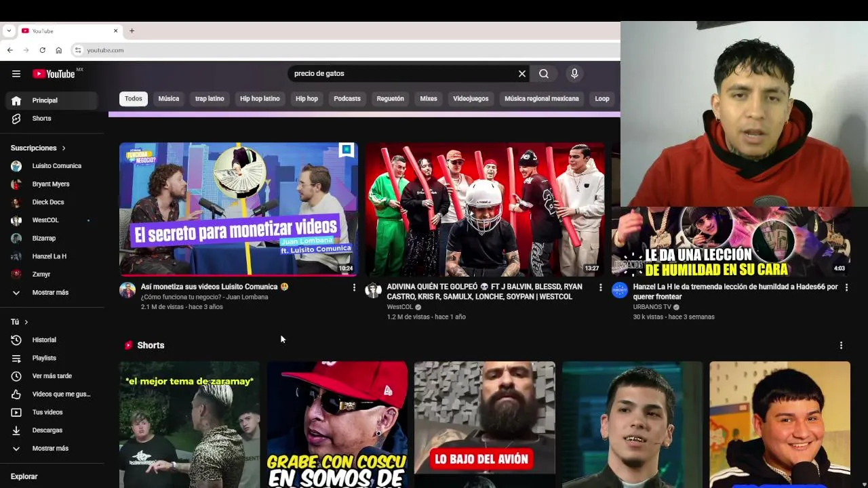Expand Mostrar más under subscriptions
Screen dimensions: 868x488
tap(52, 293)
